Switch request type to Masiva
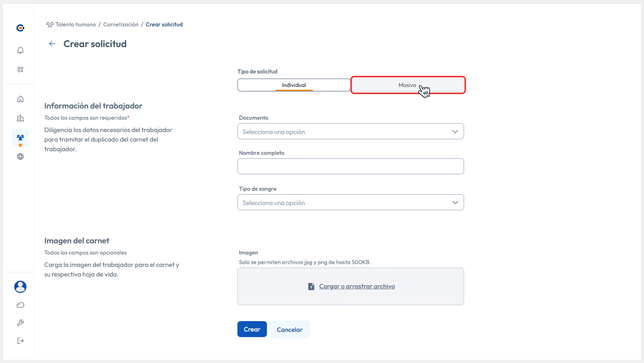Viewport: 644px width, 363px height. [x=407, y=85]
